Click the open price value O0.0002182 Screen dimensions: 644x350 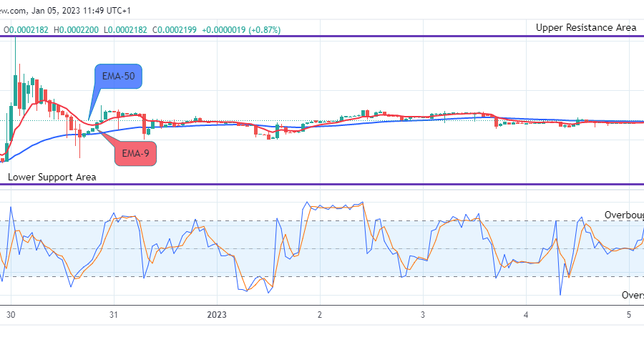[x=26, y=29]
